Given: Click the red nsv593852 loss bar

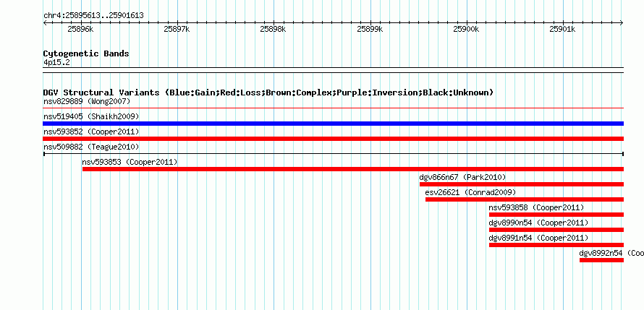Looking at the screenshot, I should 334,139.
